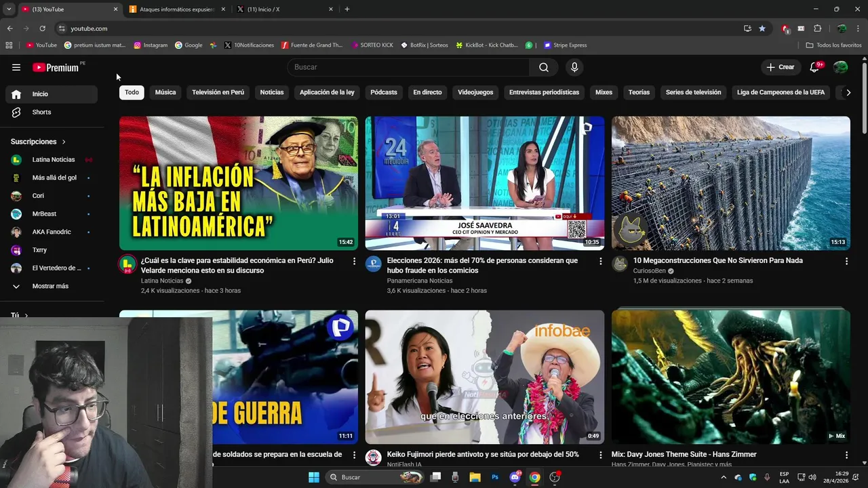This screenshot has width=868, height=488.
Task: Open options menu for Keiko Fujimori video
Action: [600, 455]
